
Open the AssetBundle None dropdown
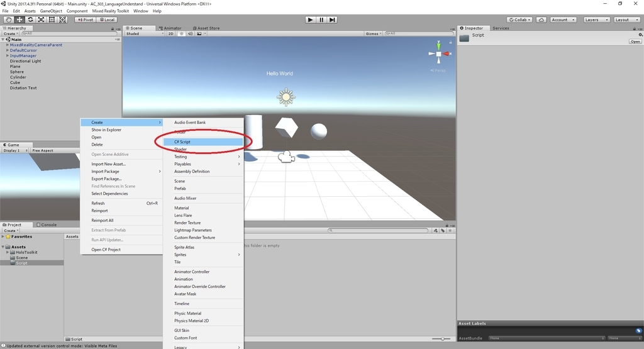click(x=547, y=338)
